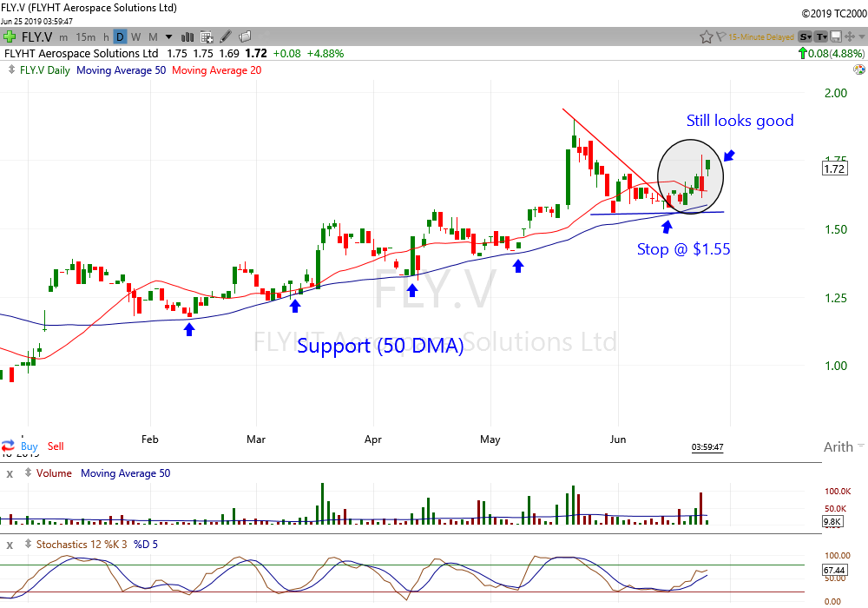868x608 pixels.
Task: Click the May label on time axis
Action: pos(490,439)
